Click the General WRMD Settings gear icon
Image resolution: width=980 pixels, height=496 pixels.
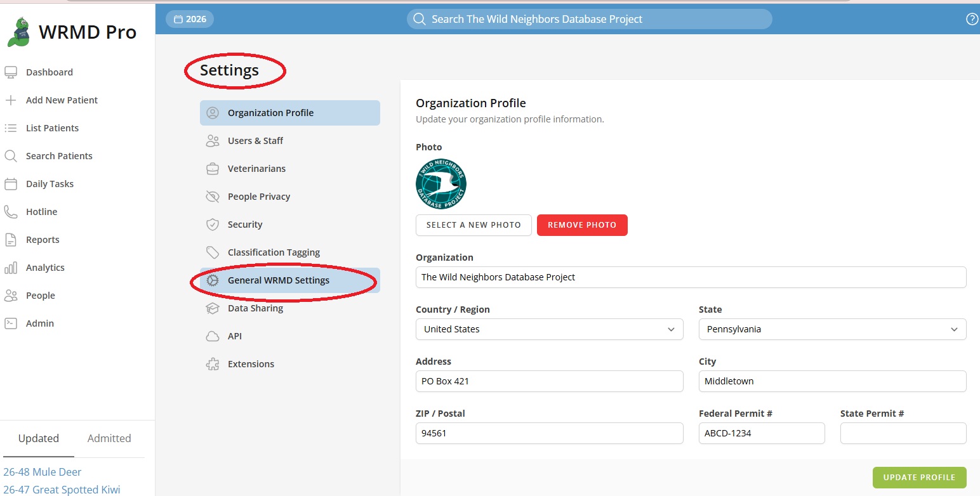[213, 280]
